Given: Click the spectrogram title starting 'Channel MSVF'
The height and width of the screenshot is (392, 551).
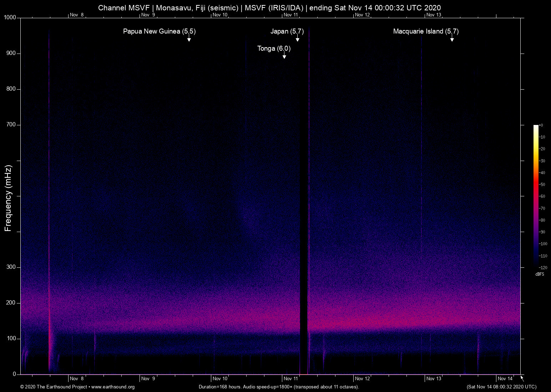Looking at the screenshot, I should coord(269,7).
